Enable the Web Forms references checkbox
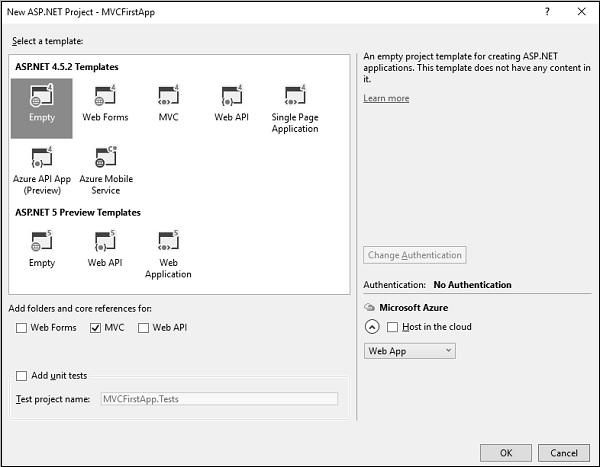 (x=22, y=328)
